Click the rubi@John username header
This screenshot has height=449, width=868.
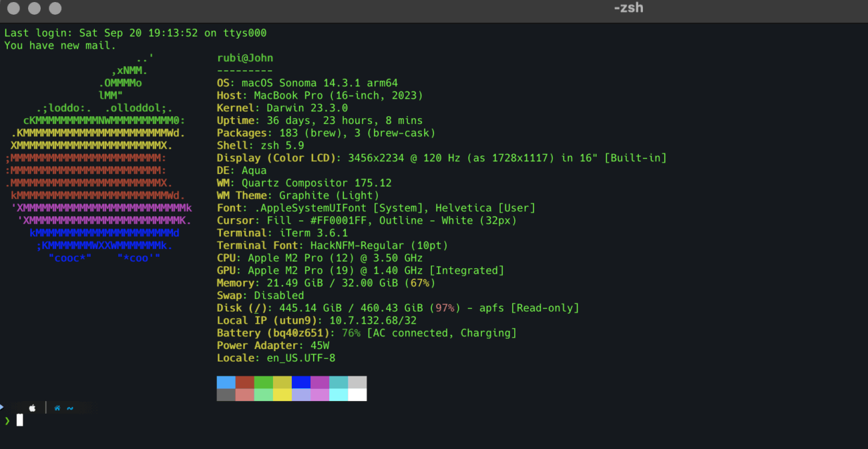[245, 58]
